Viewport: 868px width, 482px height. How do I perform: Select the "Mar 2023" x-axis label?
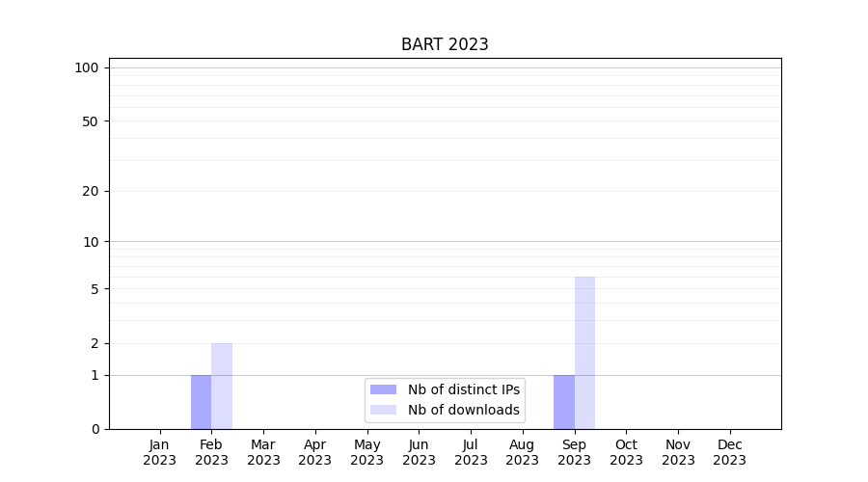tap(263, 452)
